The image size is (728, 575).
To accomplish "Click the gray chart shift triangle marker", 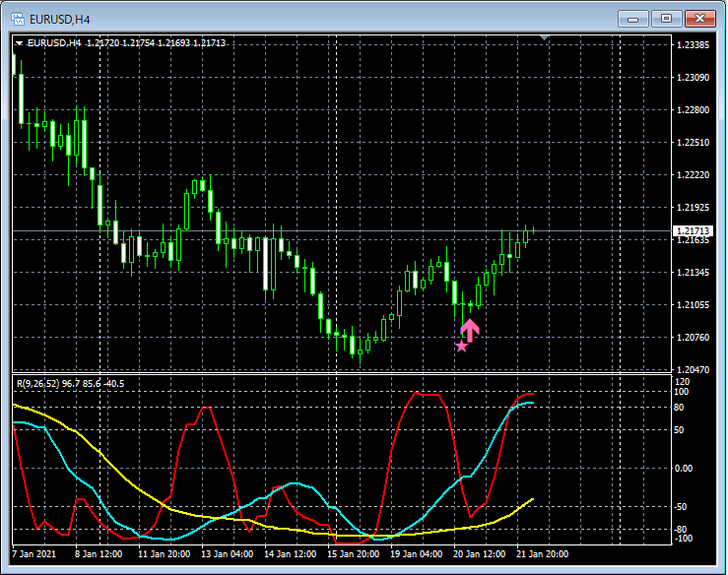I will 547,38.
